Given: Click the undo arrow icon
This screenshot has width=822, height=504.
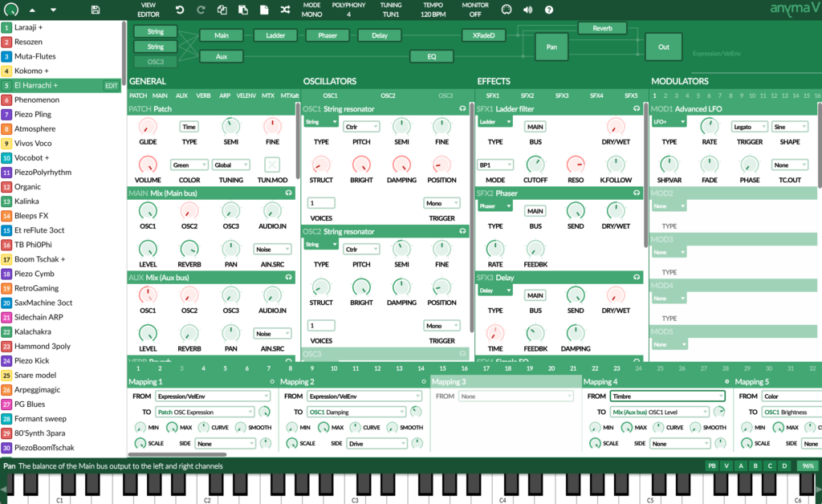Looking at the screenshot, I should pos(180,10).
